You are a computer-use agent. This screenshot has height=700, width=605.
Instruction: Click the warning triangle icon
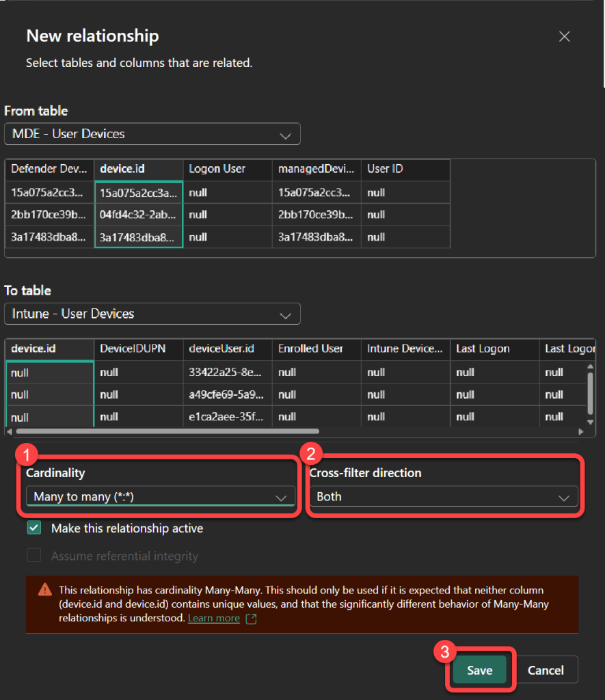tap(44, 590)
